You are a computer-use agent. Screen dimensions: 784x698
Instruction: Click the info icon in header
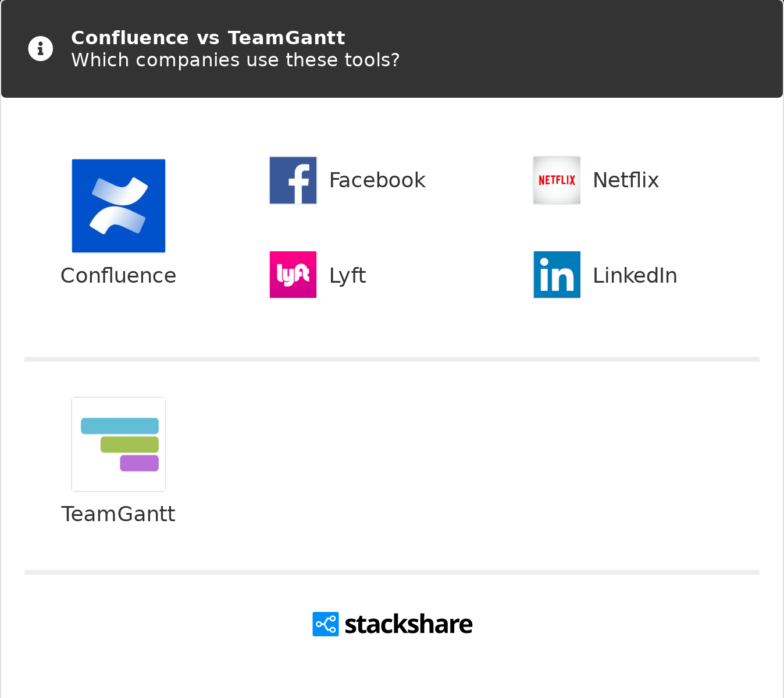41,49
